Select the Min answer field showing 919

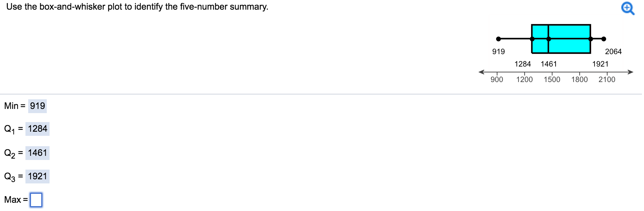tap(37, 106)
